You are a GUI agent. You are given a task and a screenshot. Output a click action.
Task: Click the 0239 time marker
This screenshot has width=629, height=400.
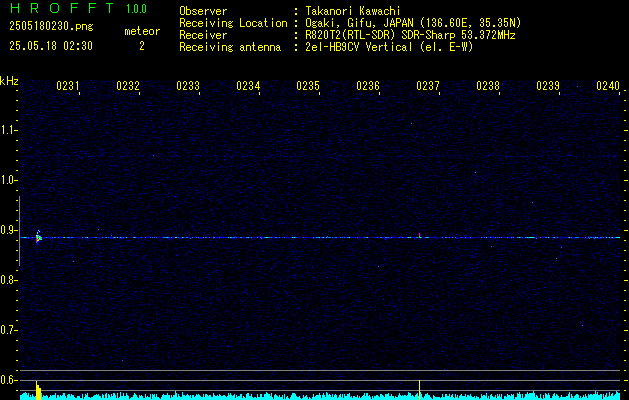pos(548,86)
